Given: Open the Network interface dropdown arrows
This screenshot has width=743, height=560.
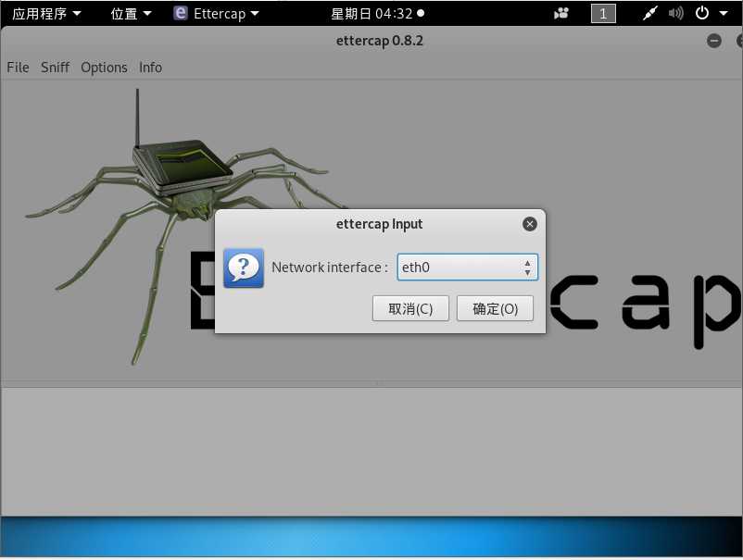Looking at the screenshot, I should (527, 268).
